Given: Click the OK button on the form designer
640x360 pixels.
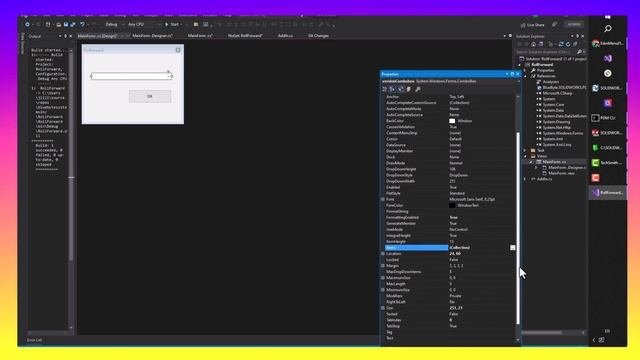Looking at the screenshot, I should click(x=150, y=96).
